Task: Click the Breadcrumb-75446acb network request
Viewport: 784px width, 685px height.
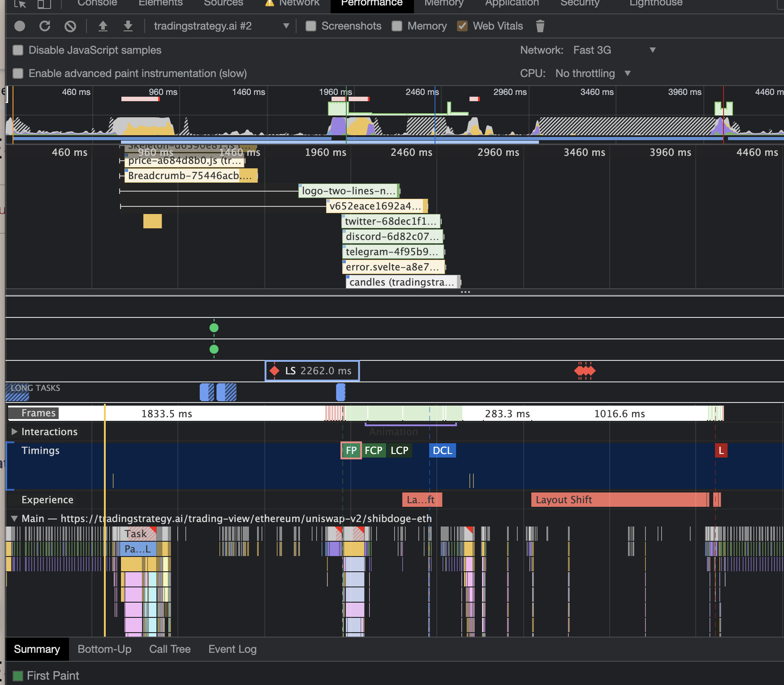Action: click(191, 176)
